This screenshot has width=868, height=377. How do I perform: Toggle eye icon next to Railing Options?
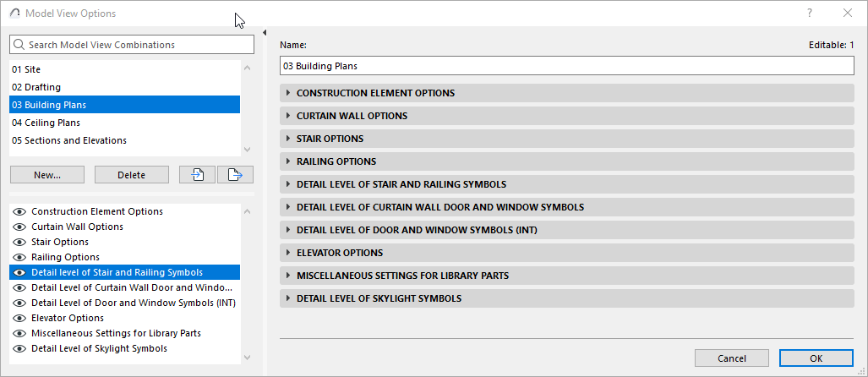(19, 257)
